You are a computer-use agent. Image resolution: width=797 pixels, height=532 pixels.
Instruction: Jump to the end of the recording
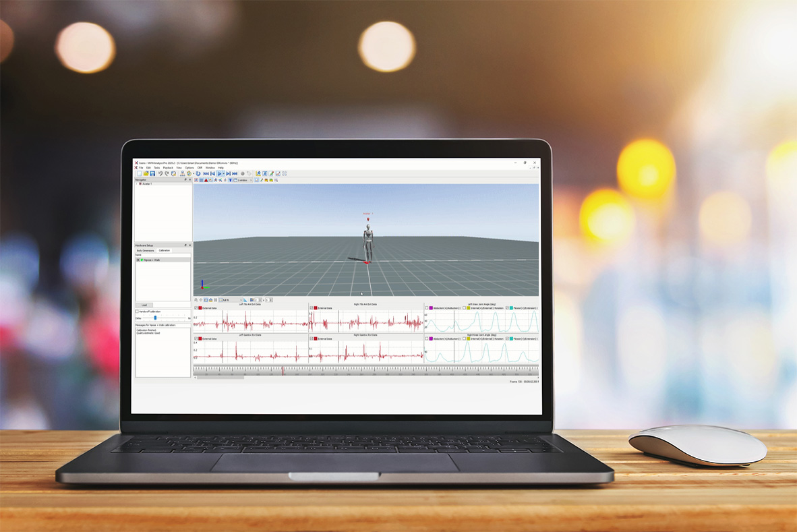(x=235, y=174)
